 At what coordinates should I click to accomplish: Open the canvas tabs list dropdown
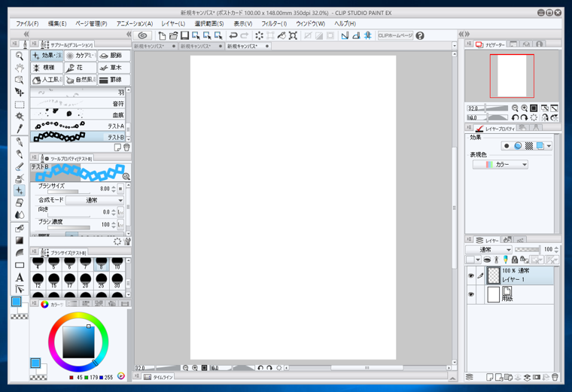pyautogui.click(x=454, y=46)
